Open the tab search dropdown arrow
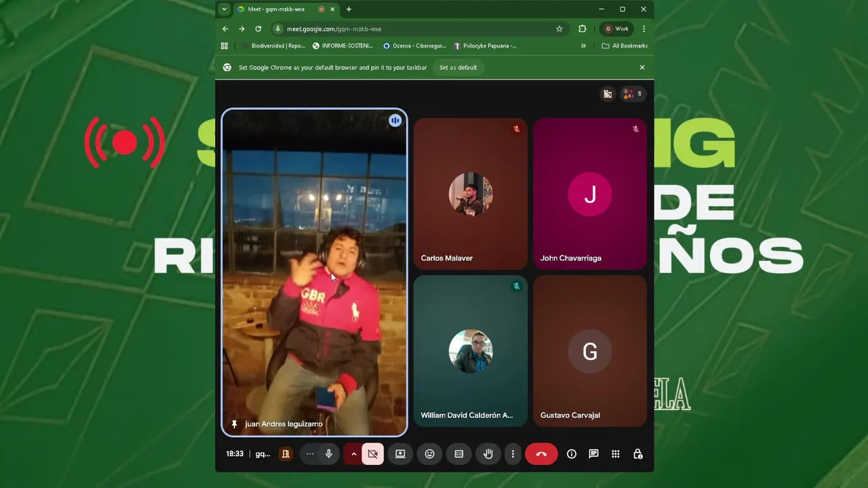The height and width of the screenshot is (488, 868). coord(224,9)
